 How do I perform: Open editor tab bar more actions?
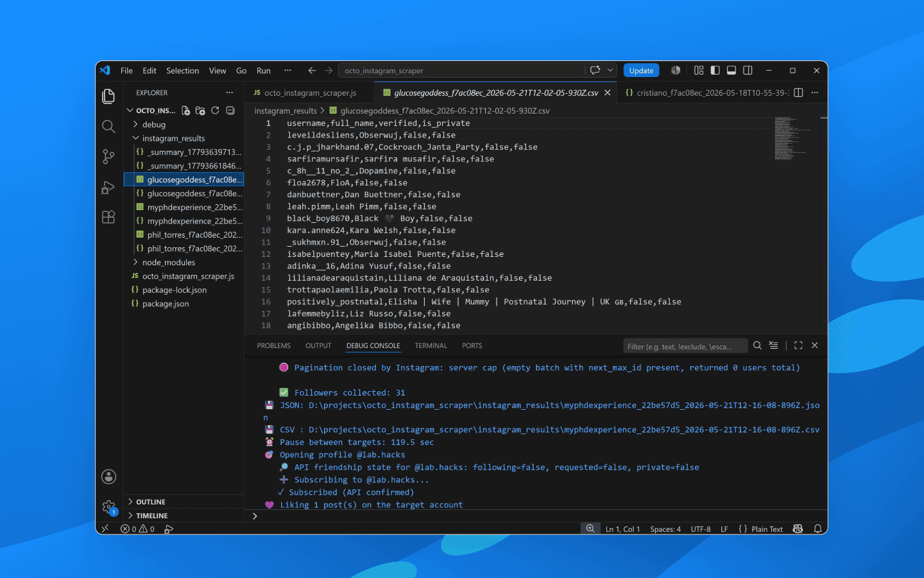[x=814, y=92]
